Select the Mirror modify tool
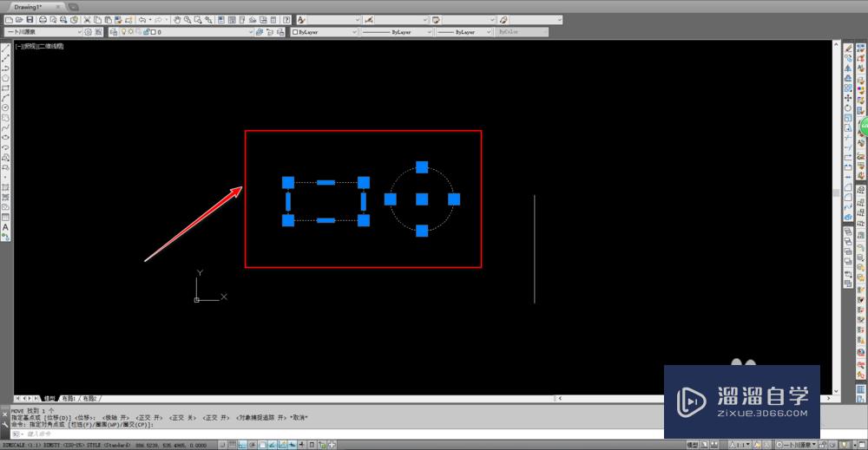868x450 pixels. [x=848, y=68]
